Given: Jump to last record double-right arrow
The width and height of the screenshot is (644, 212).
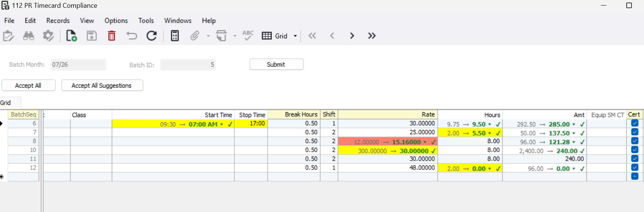Looking at the screenshot, I should [x=372, y=36].
